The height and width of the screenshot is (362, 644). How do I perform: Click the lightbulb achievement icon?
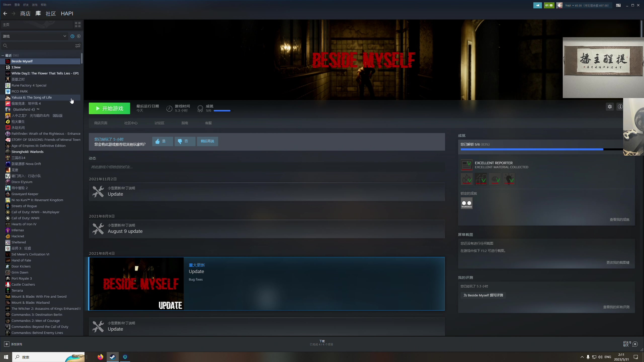tap(509, 179)
